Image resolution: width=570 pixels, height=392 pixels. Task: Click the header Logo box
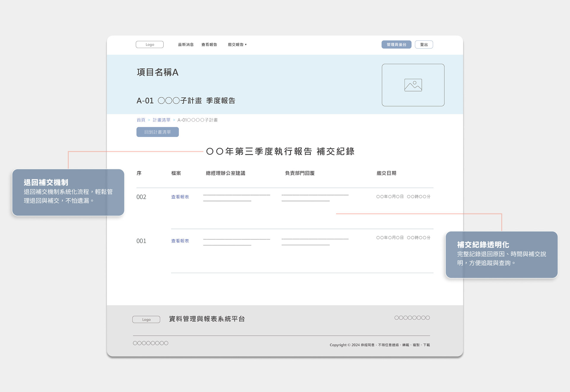[x=150, y=44]
